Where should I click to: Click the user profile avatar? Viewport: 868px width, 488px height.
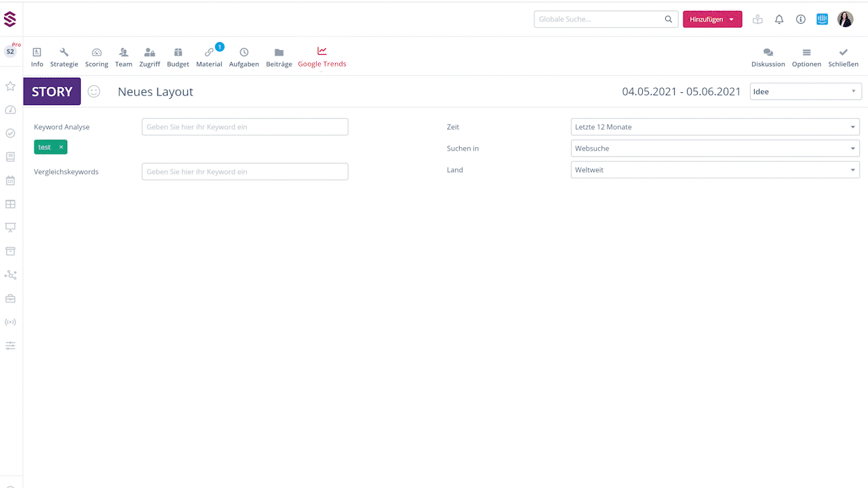[x=845, y=20]
